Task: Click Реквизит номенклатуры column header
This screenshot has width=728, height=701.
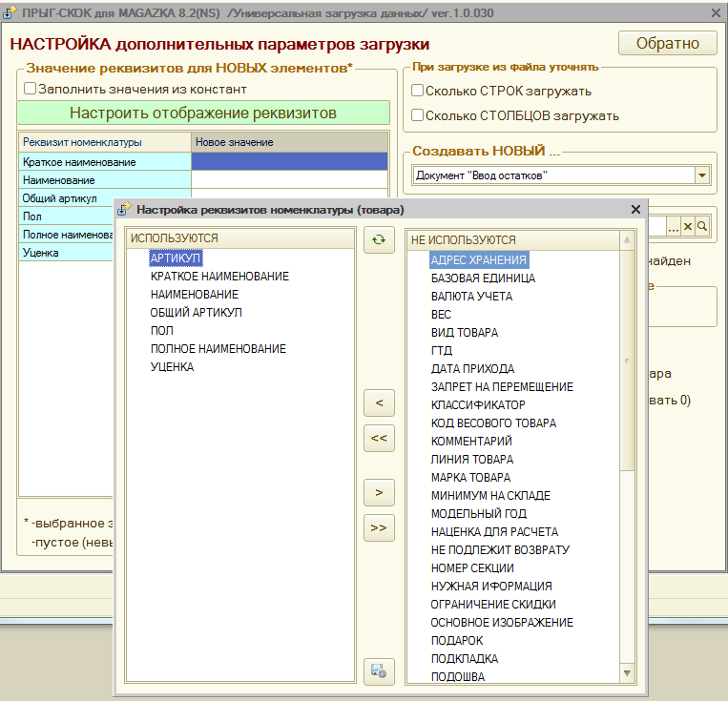Action: tap(105, 142)
